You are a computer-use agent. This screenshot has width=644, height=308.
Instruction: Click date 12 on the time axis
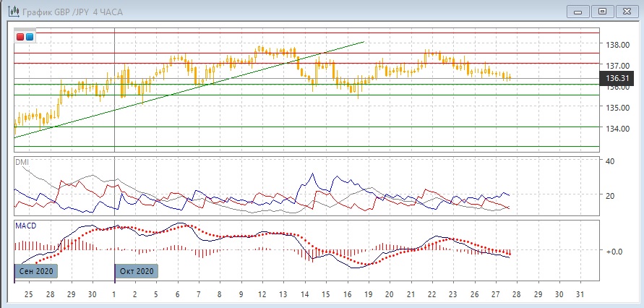pyautogui.click(x=262, y=295)
